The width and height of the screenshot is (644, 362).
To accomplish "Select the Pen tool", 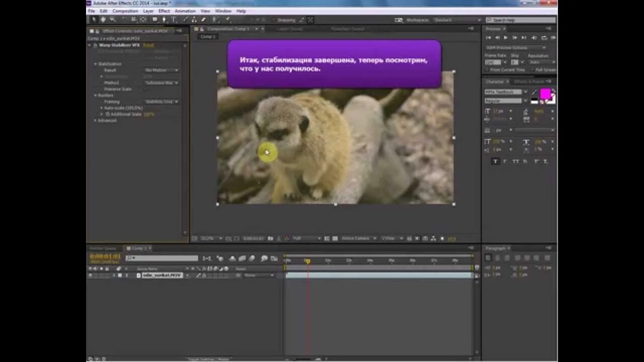I will pos(164,20).
